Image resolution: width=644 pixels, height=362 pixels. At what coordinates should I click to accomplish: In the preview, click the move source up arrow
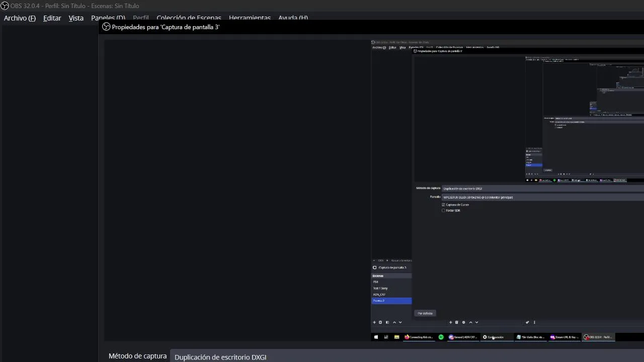pos(471,322)
